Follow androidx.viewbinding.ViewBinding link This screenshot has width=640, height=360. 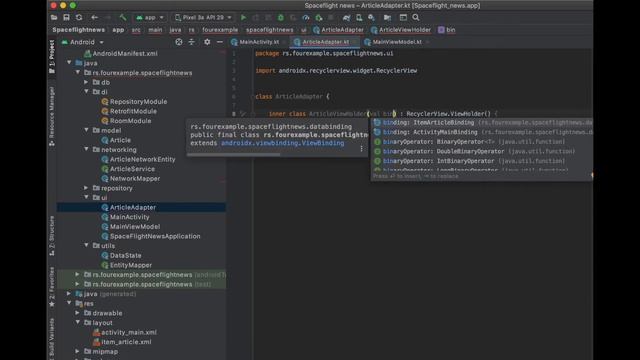tap(282, 143)
